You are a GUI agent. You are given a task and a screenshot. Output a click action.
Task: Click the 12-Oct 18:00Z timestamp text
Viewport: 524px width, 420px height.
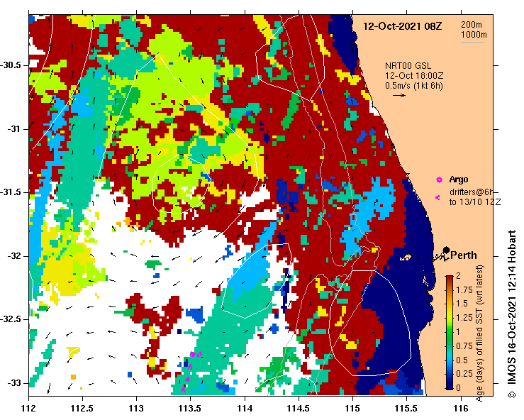click(414, 76)
